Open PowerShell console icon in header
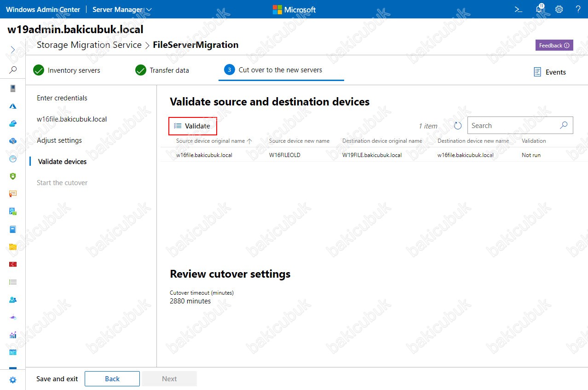 point(518,9)
